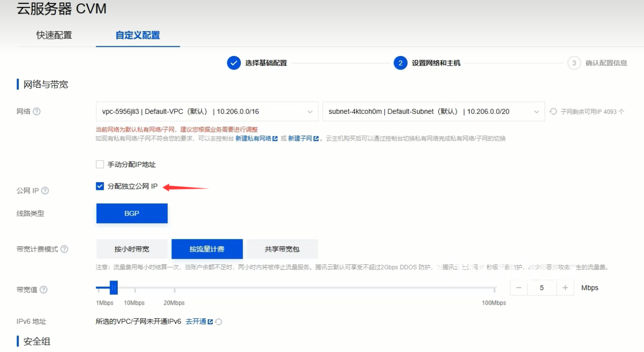644x352 pixels.
Task: Switch to the 快速配置 tab
Action: [54, 35]
